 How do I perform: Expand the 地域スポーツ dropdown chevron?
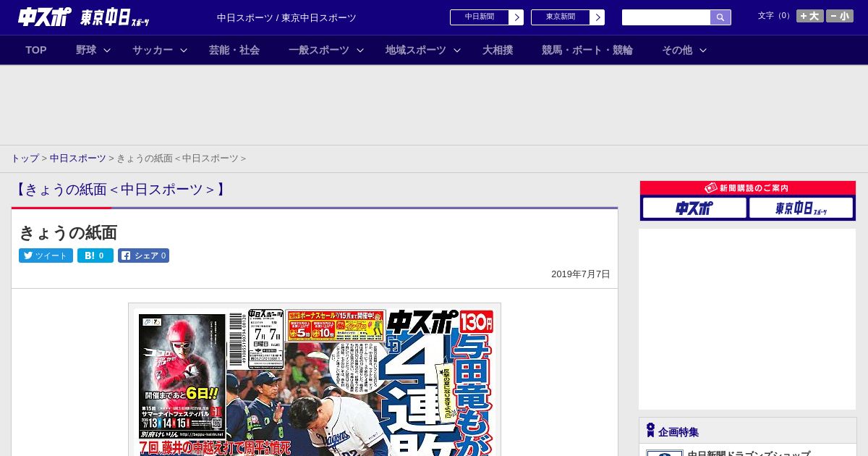coord(457,50)
